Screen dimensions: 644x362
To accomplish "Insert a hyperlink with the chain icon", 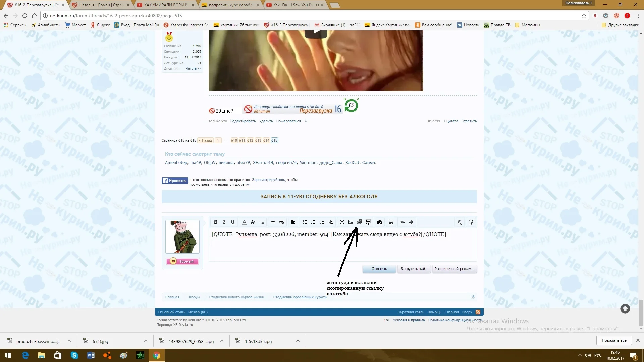I will (273, 222).
